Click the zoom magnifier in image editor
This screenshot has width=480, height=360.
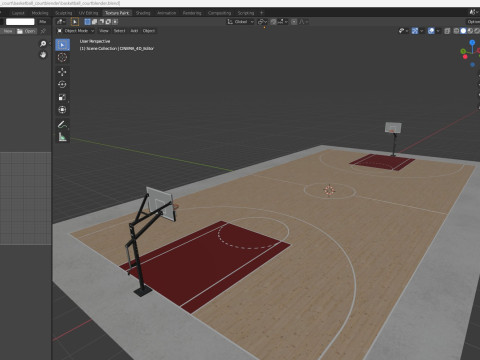click(43, 44)
